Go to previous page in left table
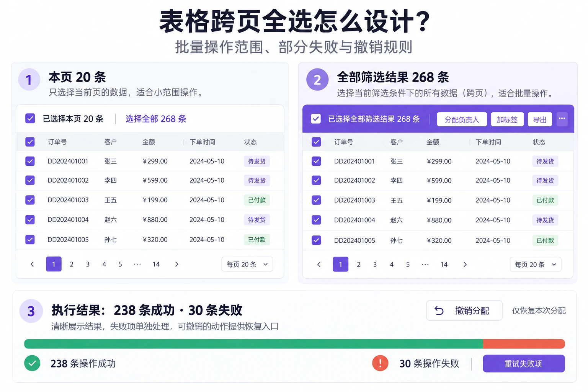588x392 pixels. coord(32,264)
